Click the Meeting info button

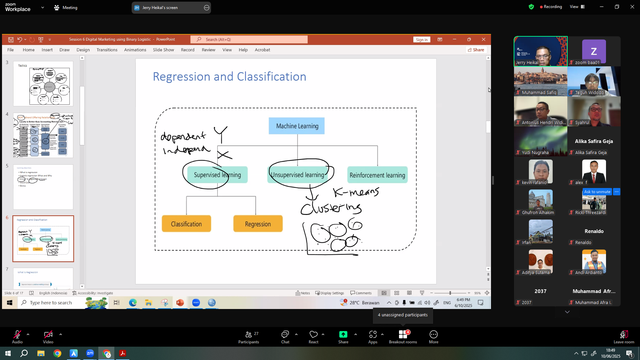click(66, 7)
